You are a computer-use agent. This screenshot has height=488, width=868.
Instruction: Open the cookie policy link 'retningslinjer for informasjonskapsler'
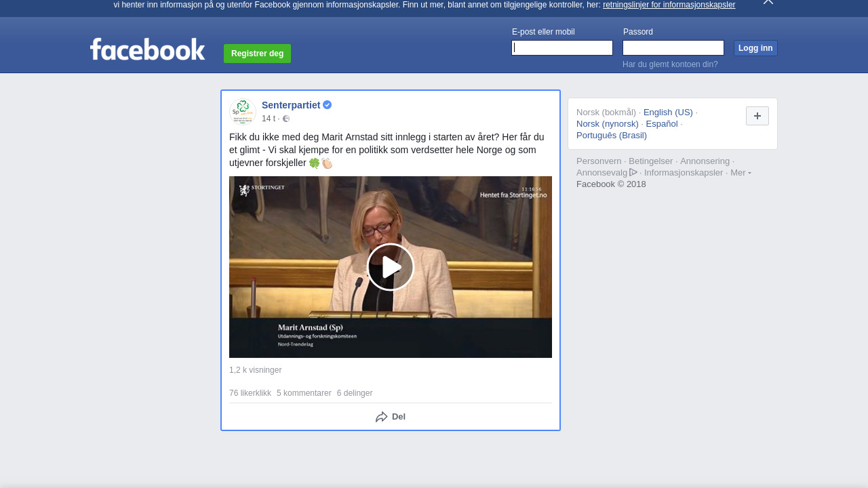tap(669, 5)
